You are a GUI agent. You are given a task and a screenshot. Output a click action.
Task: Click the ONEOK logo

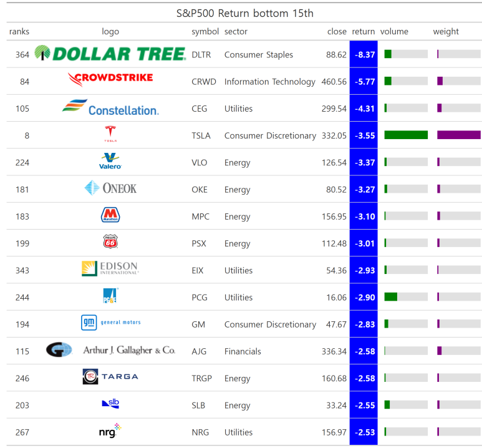(110, 188)
